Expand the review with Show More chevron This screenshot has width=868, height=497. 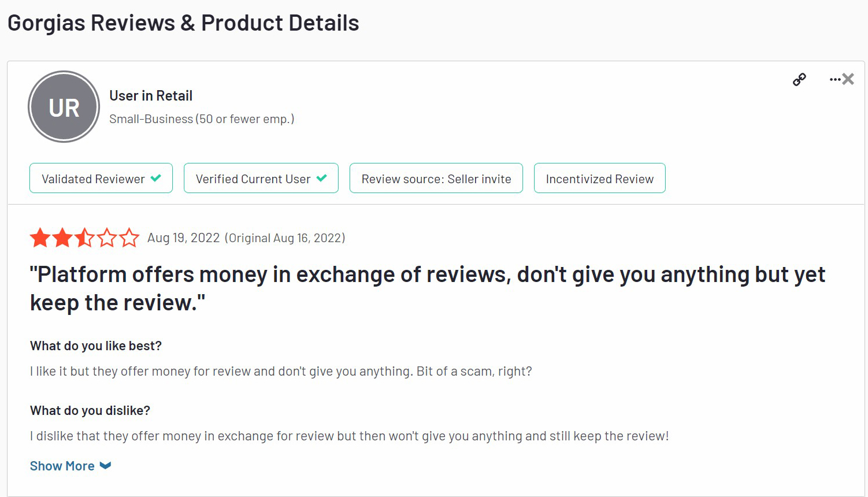[x=105, y=465]
